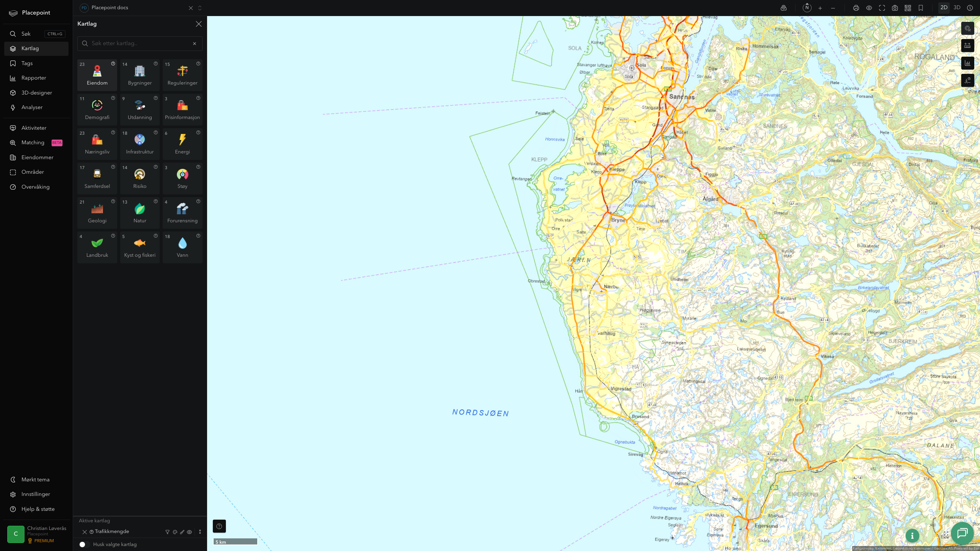The height and width of the screenshot is (551, 980).
Task: Edit Trafikkmengde style with brush icon
Action: pos(182,532)
